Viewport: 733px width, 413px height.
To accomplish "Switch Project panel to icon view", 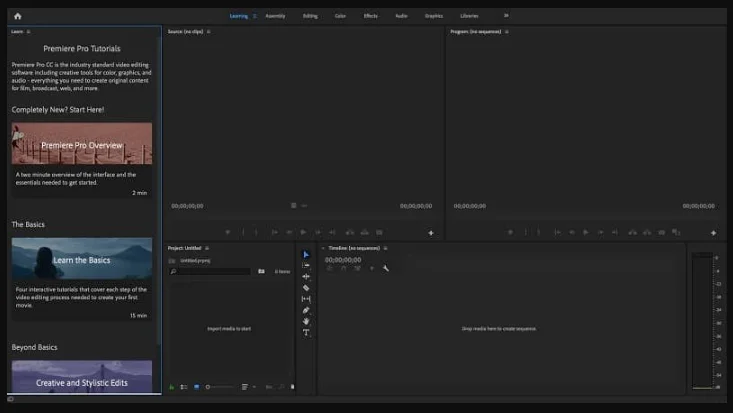I will pyautogui.click(x=196, y=387).
